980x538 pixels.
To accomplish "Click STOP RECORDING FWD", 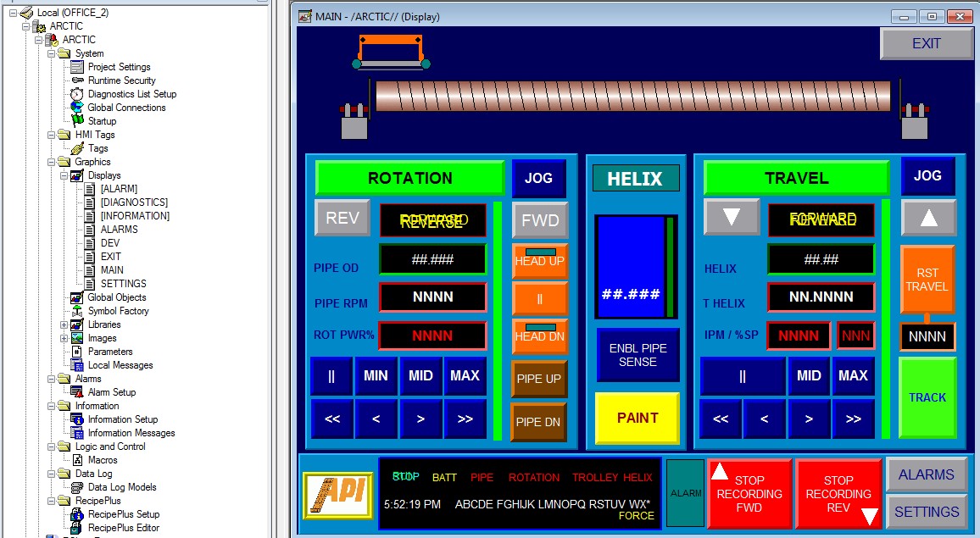I will (x=749, y=493).
